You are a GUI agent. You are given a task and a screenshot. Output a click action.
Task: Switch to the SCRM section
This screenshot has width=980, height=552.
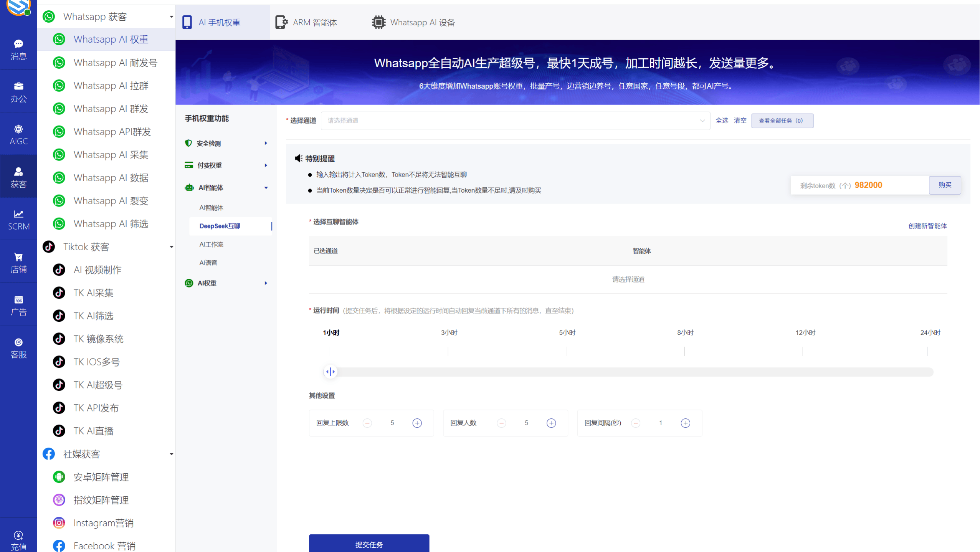[x=18, y=220]
